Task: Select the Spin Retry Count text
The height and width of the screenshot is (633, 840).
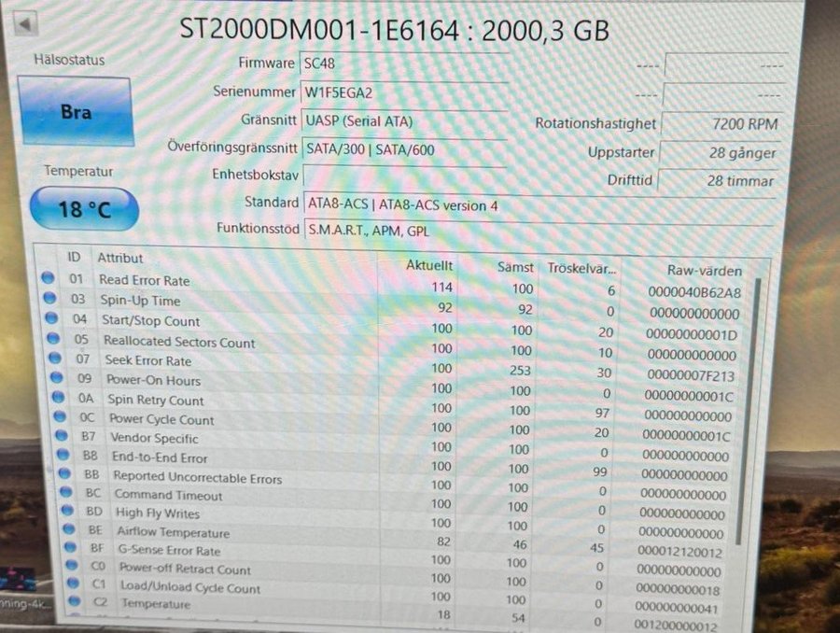Action: [x=155, y=401]
